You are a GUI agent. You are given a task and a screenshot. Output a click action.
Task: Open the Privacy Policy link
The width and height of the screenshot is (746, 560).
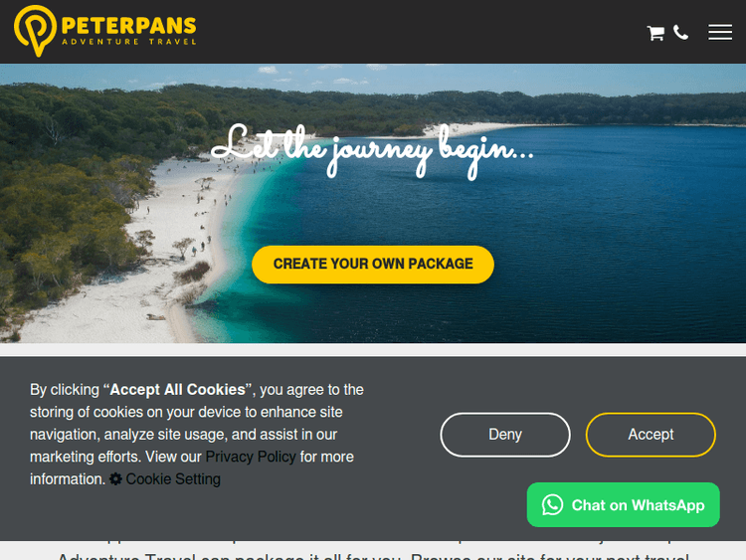click(x=251, y=457)
